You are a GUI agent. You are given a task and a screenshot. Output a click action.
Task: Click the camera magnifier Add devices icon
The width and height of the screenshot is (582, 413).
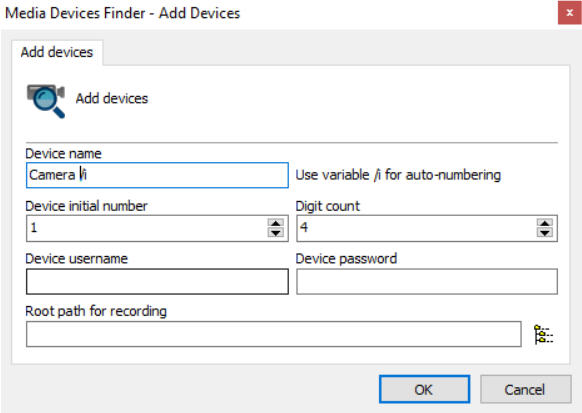coord(46,101)
